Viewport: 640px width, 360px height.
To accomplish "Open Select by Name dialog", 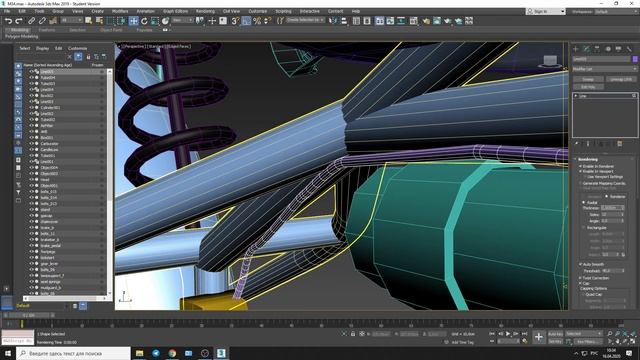I will [x=99, y=21].
